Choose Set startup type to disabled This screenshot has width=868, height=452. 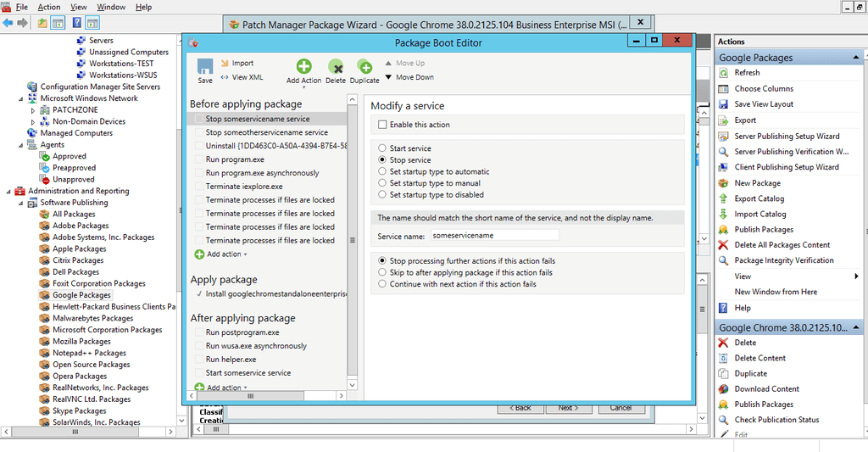pos(382,194)
